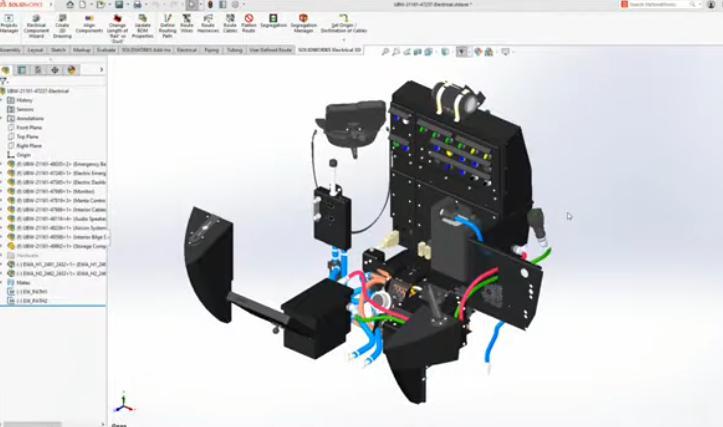Open User Defined Route tab
The height and width of the screenshot is (427, 723).
pos(271,50)
